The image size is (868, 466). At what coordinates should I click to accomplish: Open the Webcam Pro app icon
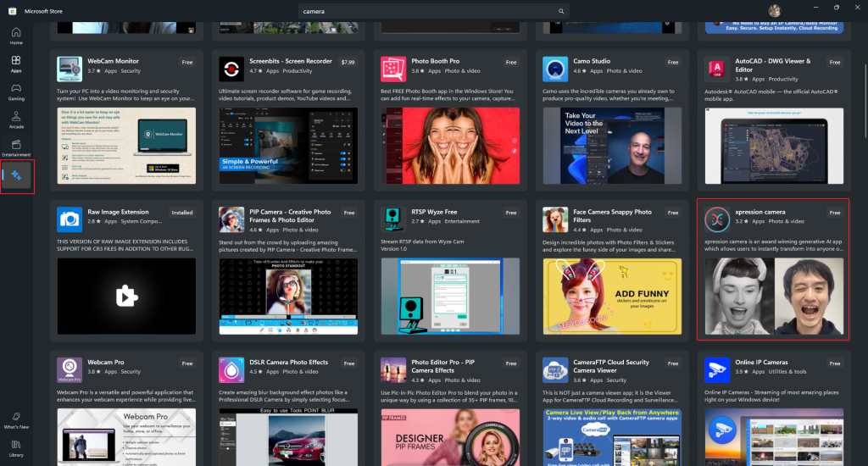click(x=70, y=370)
